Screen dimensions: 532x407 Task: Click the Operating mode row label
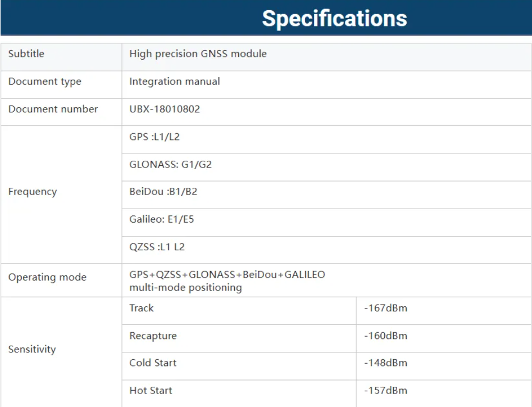point(47,277)
